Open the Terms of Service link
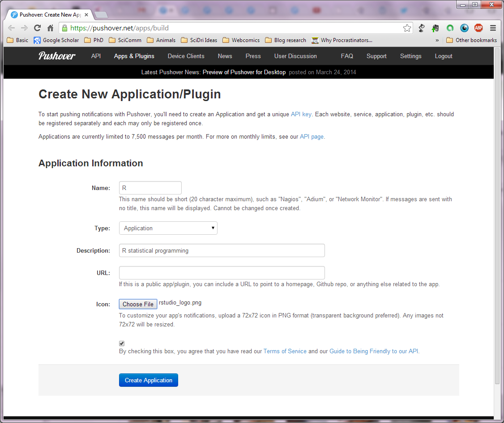The width and height of the screenshot is (504, 423). tap(285, 351)
